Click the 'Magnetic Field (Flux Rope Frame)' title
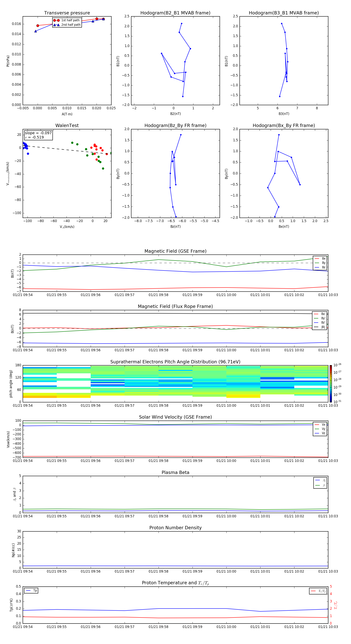This screenshot has height=644, width=351. point(175,307)
